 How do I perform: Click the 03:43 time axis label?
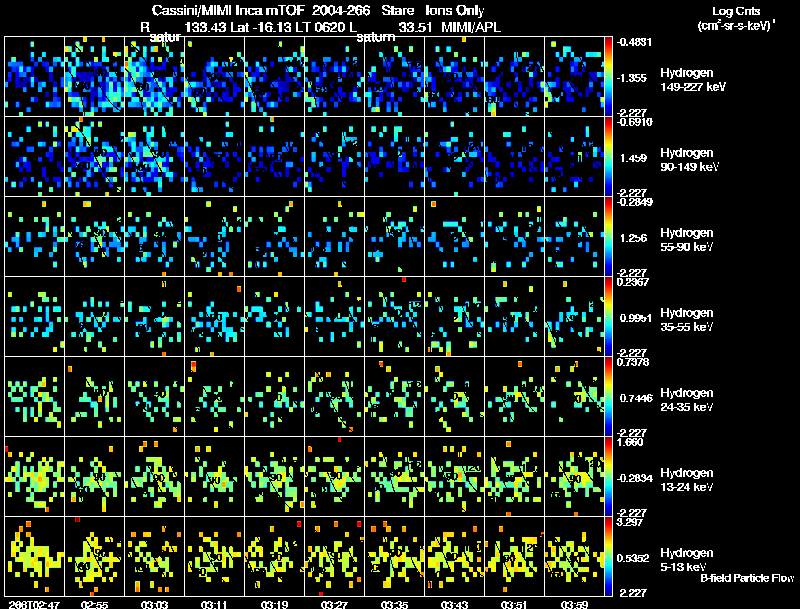click(454, 604)
